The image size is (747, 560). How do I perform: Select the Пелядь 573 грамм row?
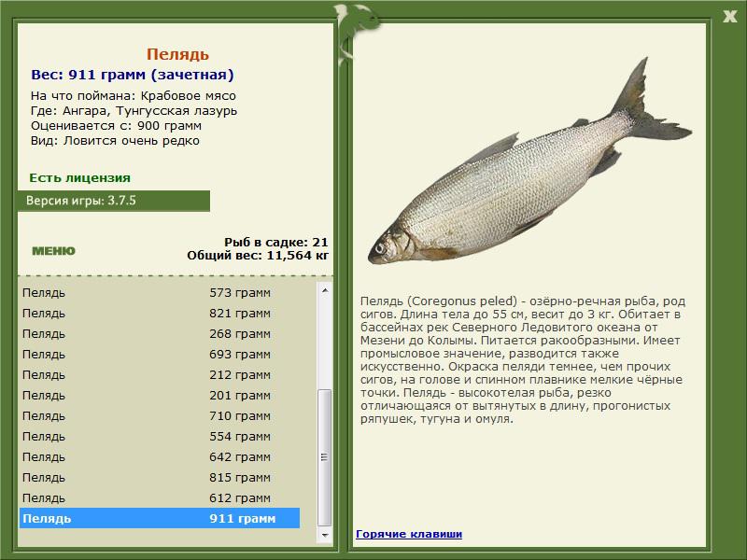coord(160,293)
